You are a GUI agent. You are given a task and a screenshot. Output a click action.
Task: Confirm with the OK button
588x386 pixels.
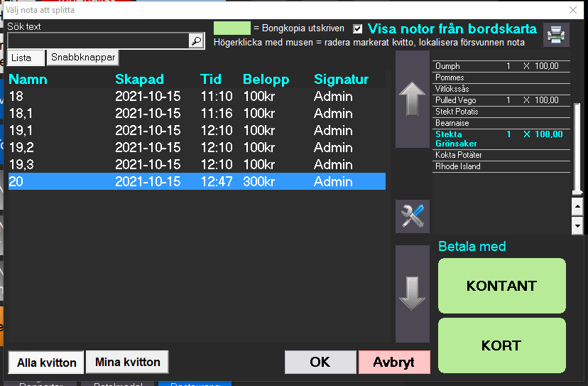320,362
